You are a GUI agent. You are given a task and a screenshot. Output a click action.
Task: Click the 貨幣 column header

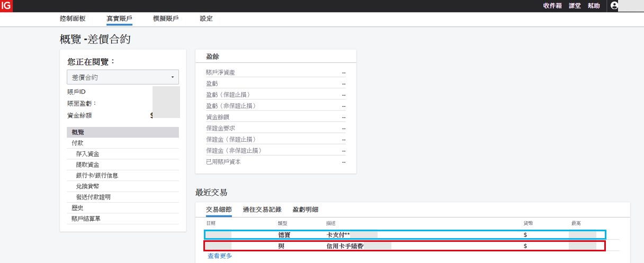527,224
